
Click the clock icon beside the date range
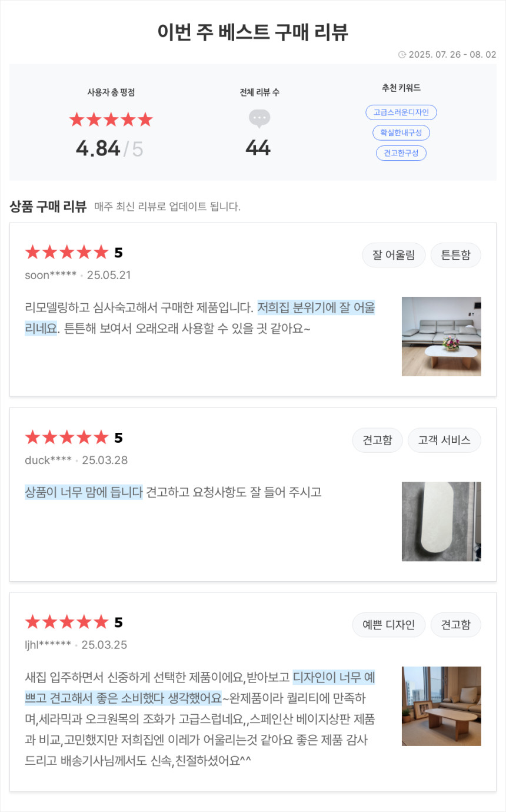402,55
